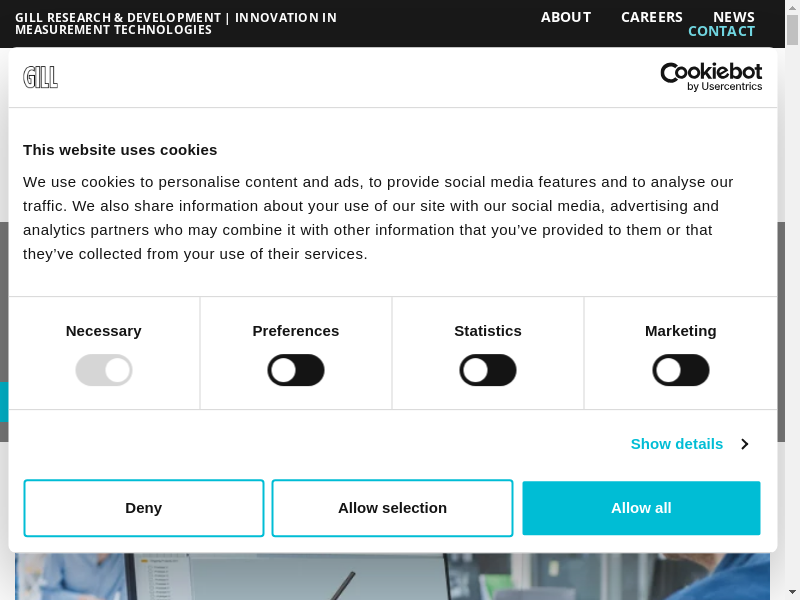
Task: Click the vertical scrollbar thumb
Action: pos(792,30)
